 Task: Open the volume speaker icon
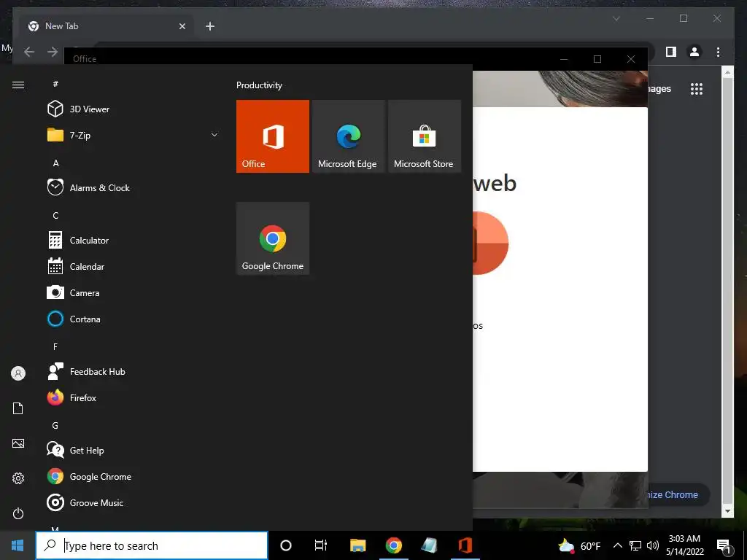pos(653,545)
